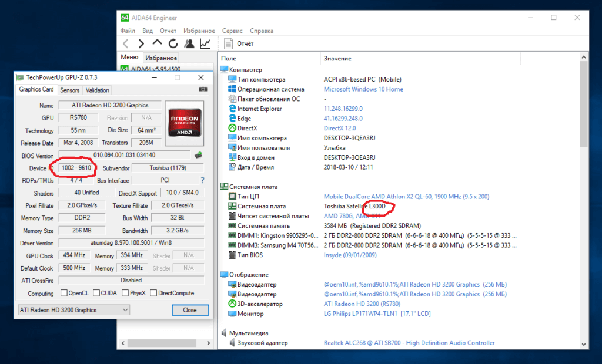
Task: Open the LG Philips LP171WP4-TLN1 link
Action: pyautogui.click(x=377, y=314)
